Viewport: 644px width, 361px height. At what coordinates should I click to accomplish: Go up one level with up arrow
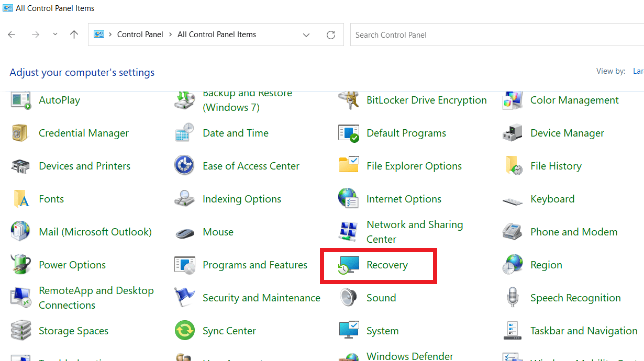click(x=74, y=35)
